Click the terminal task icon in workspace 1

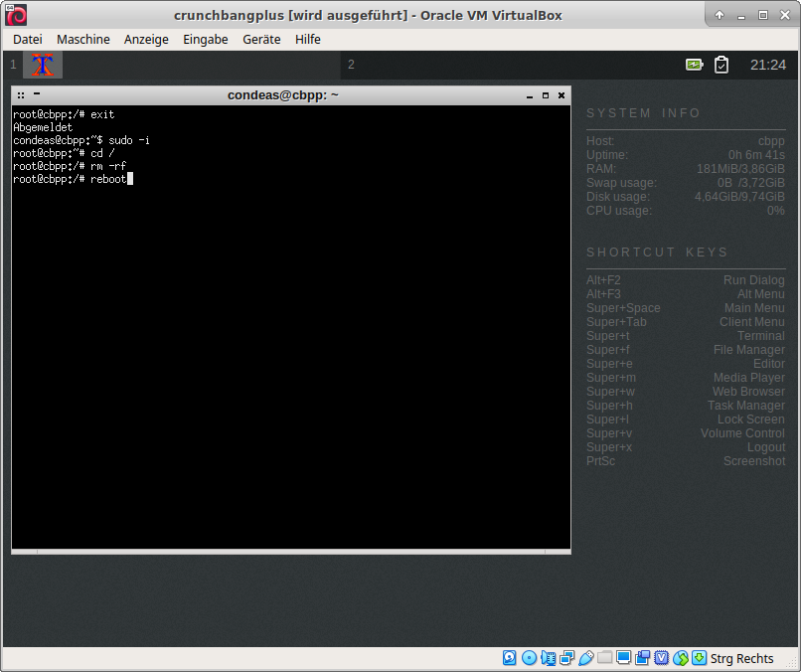43,65
